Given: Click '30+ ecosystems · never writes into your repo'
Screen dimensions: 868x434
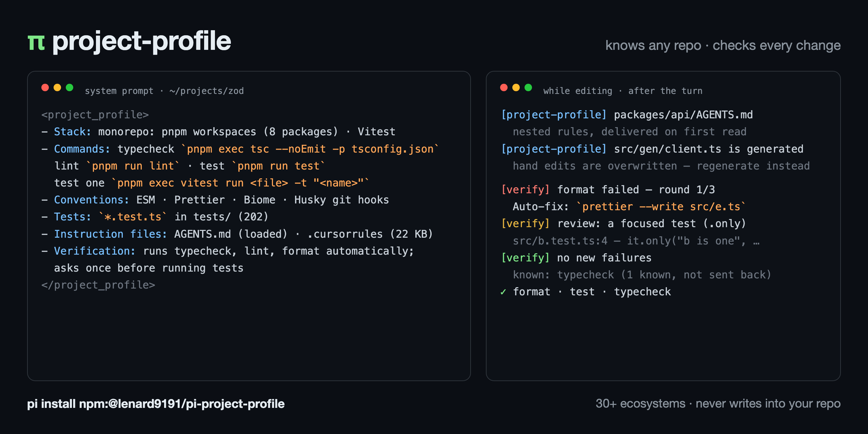Looking at the screenshot, I should pos(718,404).
